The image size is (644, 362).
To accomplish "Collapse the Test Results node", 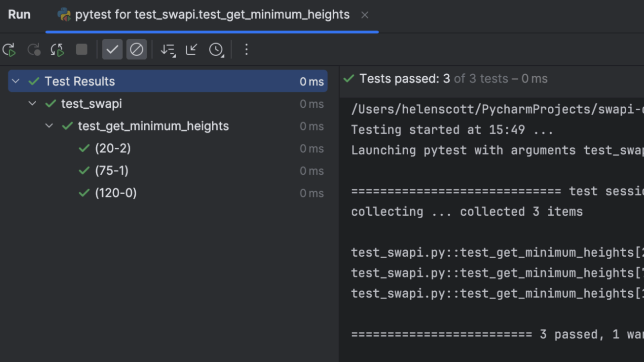I will click(x=16, y=81).
